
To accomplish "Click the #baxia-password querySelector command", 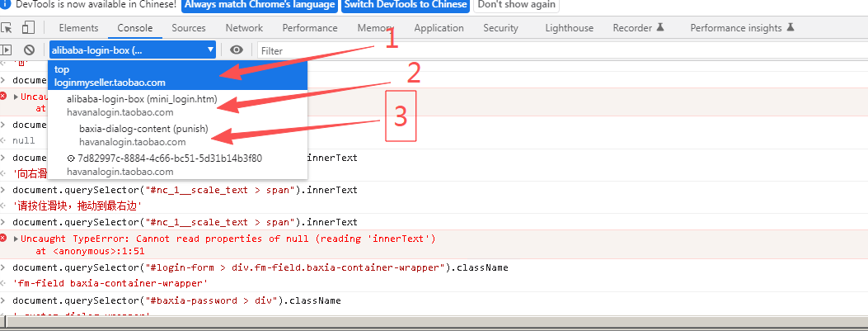I will click(x=176, y=300).
